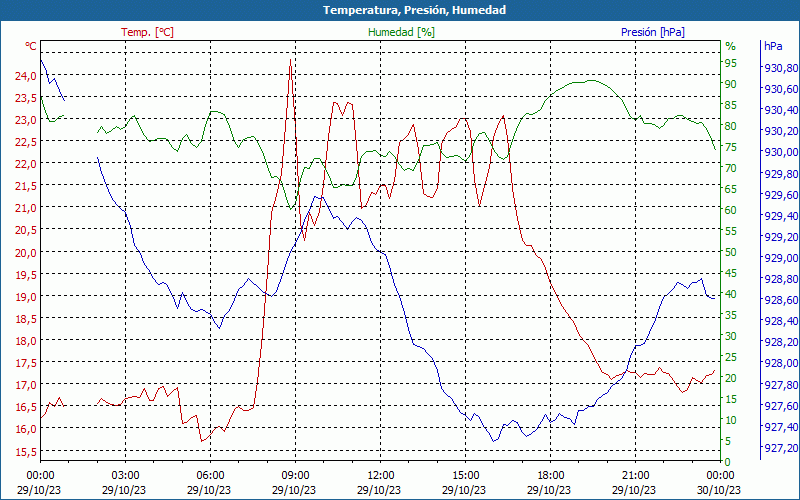This screenshot has height=500, width=800.
Task: Click the 23,0 temperature axis value
Action: click(x=26, y=120)
